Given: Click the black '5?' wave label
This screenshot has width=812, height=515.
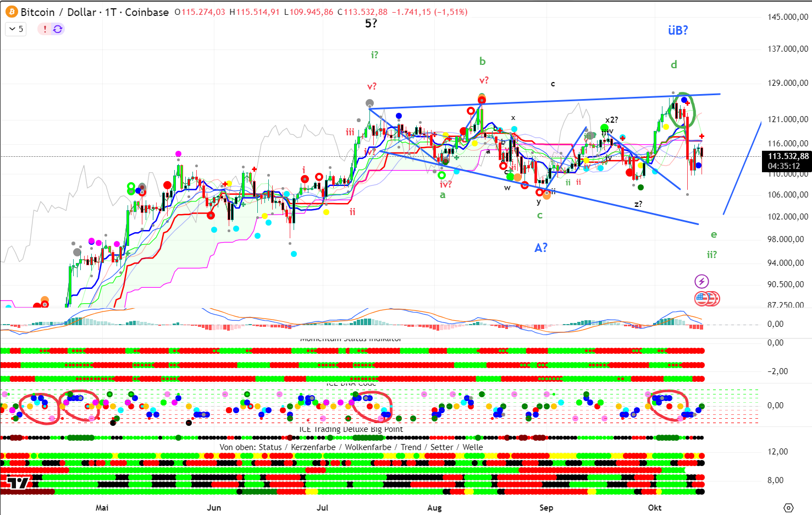Looking at the screenshot, I should [x=371, y=23].
